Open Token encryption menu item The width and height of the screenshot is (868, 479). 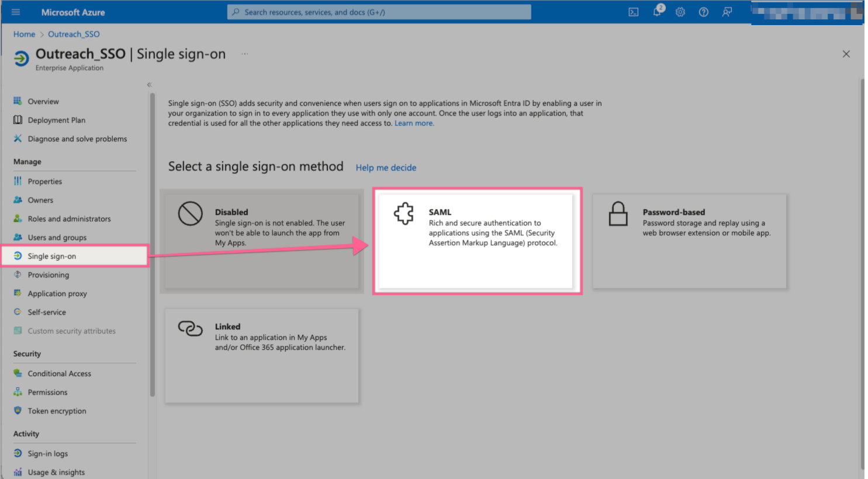coord(57,411)
